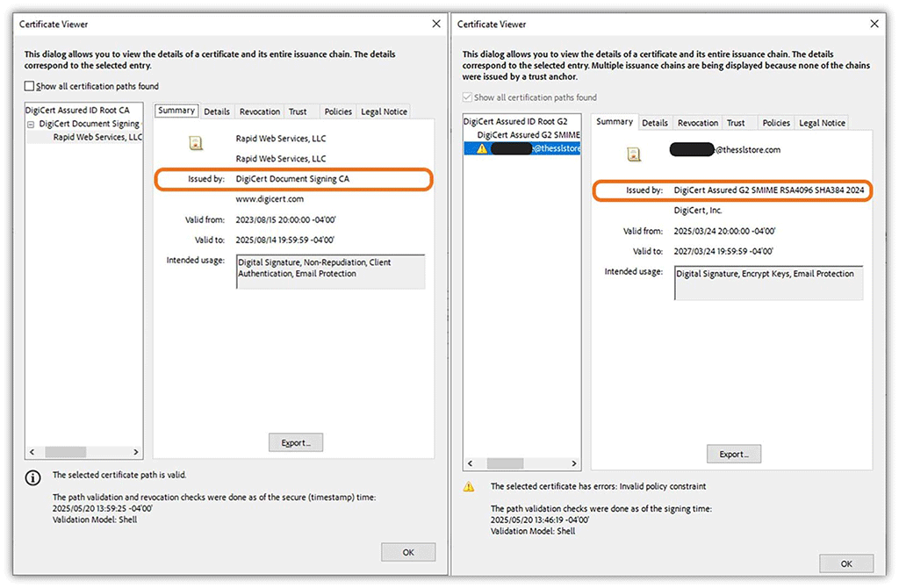Click left scroll arrow in left viewer tree
The height and width of the screenshot is (588, 899).
pos(32,452)
